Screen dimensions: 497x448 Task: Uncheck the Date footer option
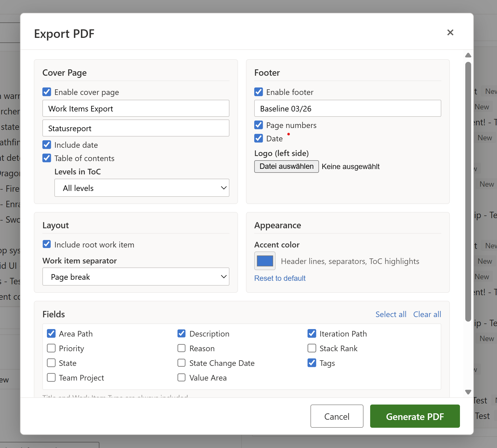pos(258,138)
